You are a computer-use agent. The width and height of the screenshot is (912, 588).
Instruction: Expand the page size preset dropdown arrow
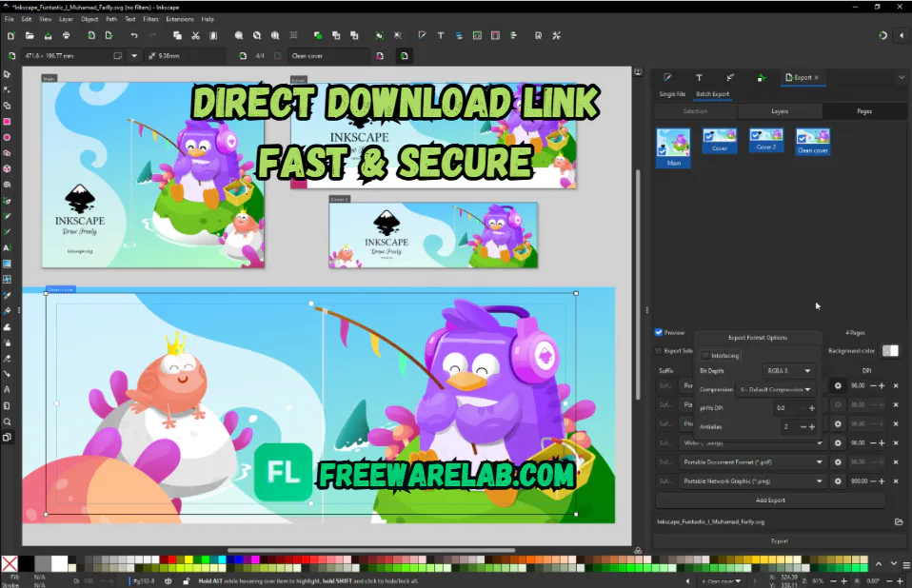(x=134, y=56)
